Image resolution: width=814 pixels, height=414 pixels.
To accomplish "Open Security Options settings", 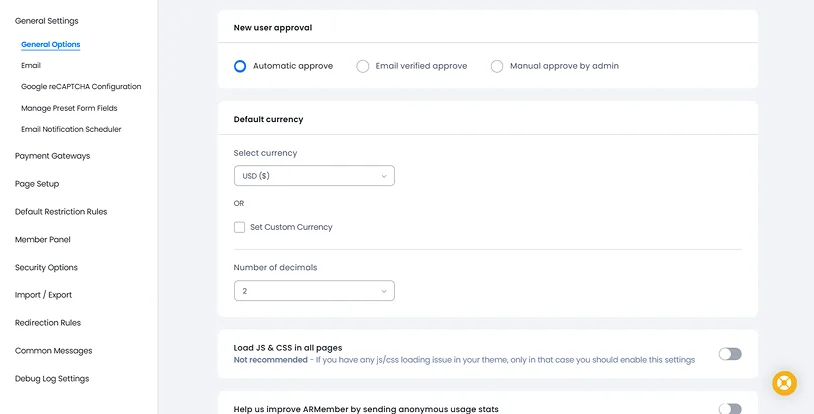I will click(46, 268).
